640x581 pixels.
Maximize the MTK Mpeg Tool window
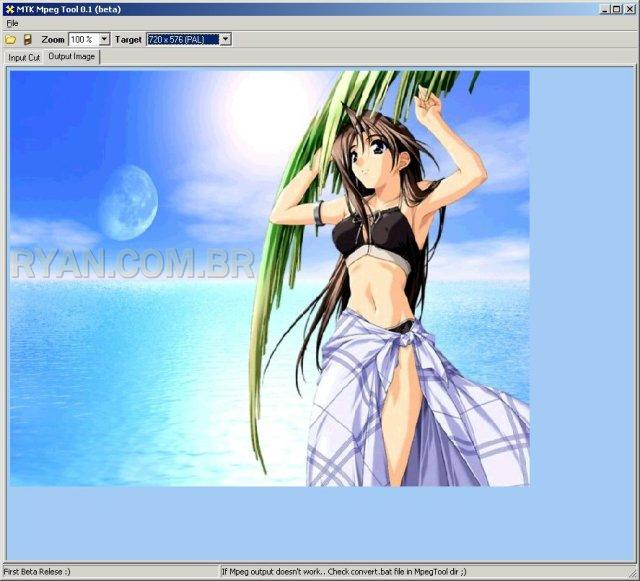tap(617, 8)
